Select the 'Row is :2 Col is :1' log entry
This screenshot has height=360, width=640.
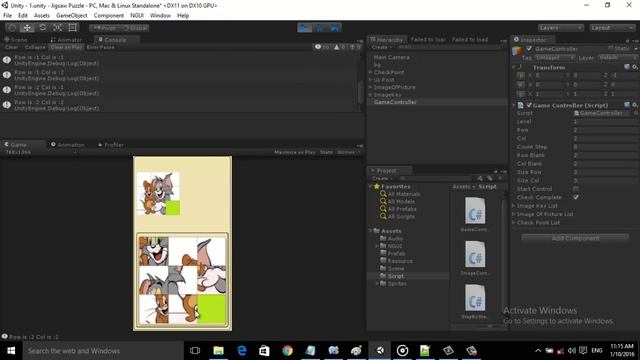(180, 90)
